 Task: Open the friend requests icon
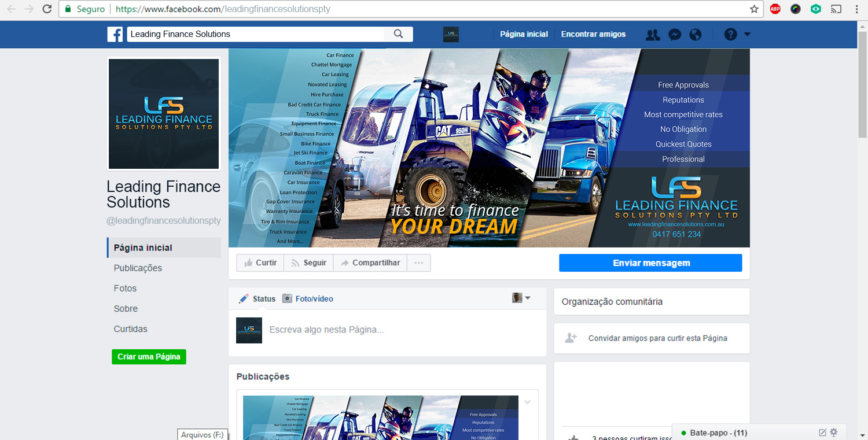tap(653, 34)
